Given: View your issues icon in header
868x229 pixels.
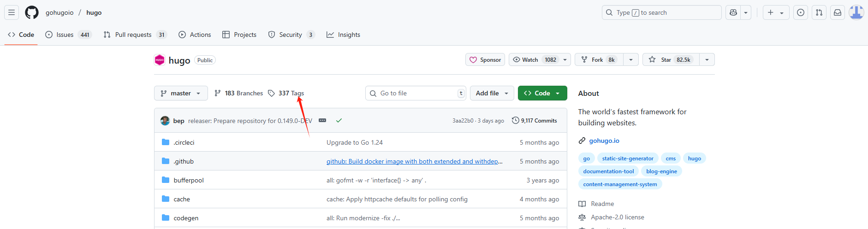Looking at the screenshot, I should coord(801,12).
